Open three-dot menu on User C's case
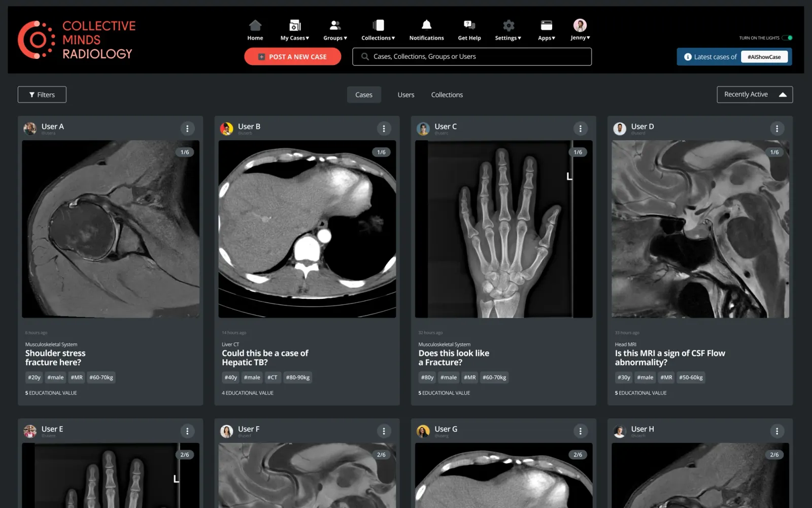The height and width of the screenshot is (508, 812). [x=580, y=129]
